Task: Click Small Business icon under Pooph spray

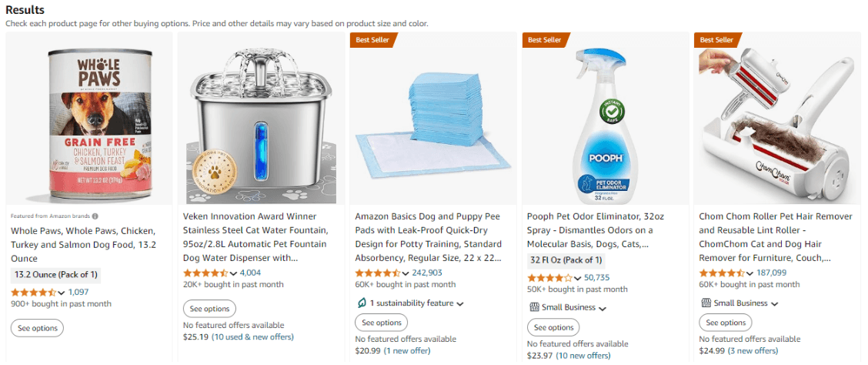Action: pos(534,307)
